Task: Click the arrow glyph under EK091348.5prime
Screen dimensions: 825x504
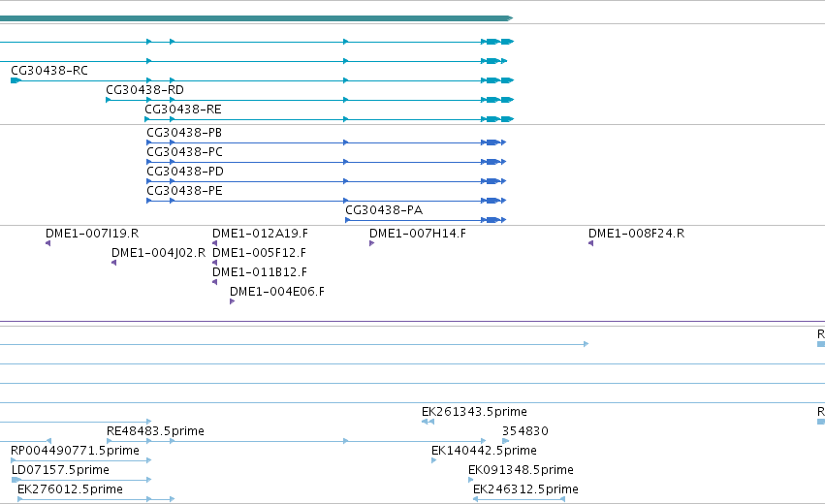Action: (x=471, y=480)
